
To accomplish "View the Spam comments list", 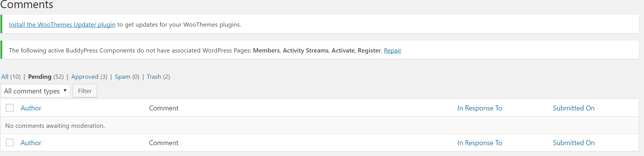I will coord(122,77).
